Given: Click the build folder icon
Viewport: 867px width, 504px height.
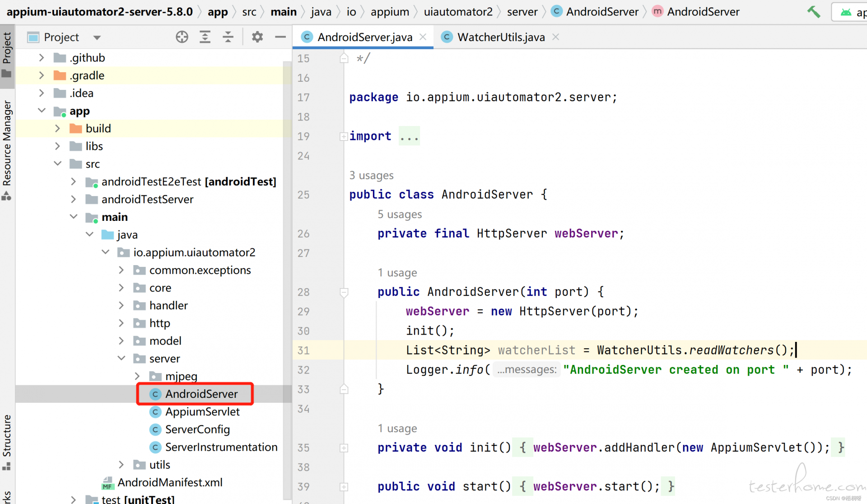Looking at the screenshot, I should [76, 129].
